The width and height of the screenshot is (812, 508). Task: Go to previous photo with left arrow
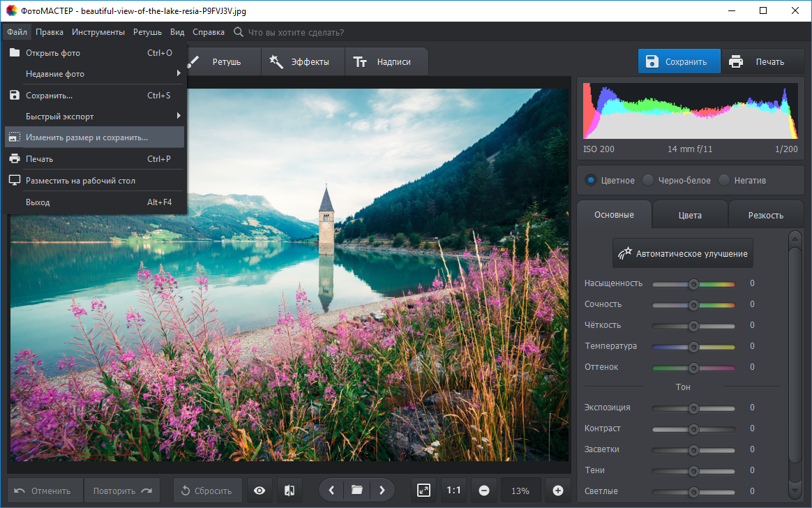(x=331, y=491)
